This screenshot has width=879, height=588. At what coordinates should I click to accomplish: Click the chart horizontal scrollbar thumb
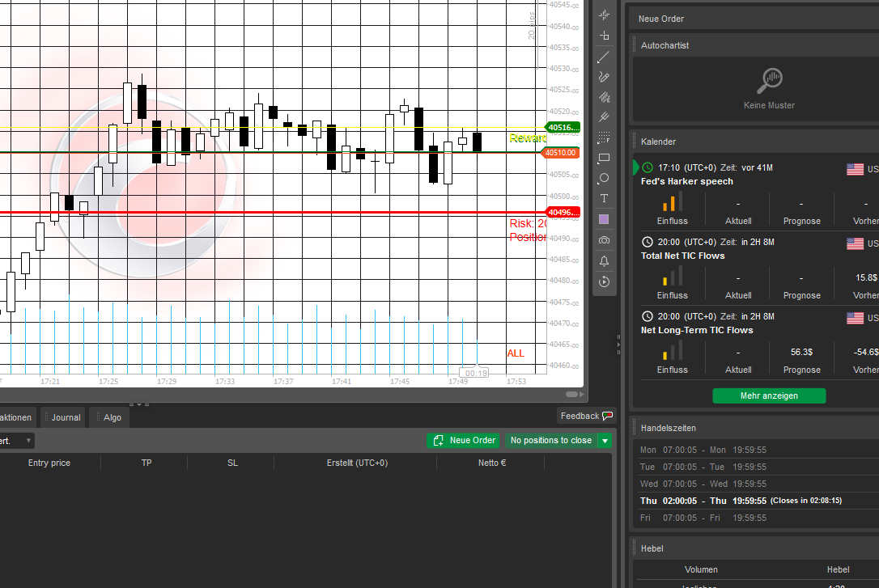[x=571, y=394]
